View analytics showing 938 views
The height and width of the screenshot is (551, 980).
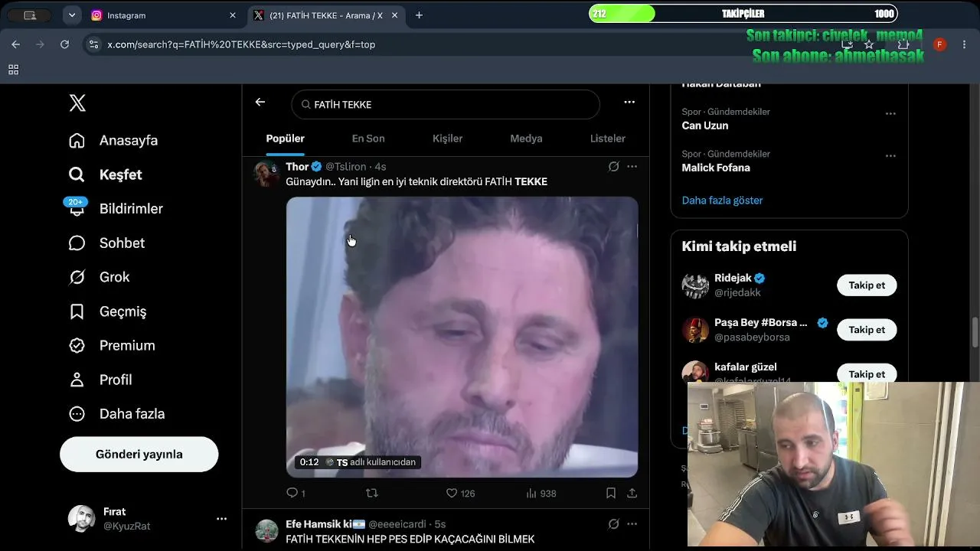(541, 494)
